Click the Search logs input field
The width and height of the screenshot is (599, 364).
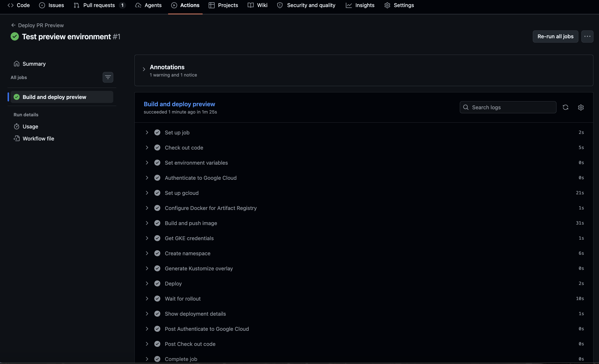(x=508, y=107)
